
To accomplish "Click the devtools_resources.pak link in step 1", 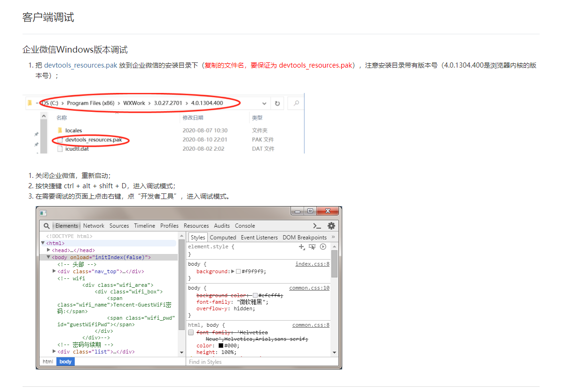I will (80, 65).
